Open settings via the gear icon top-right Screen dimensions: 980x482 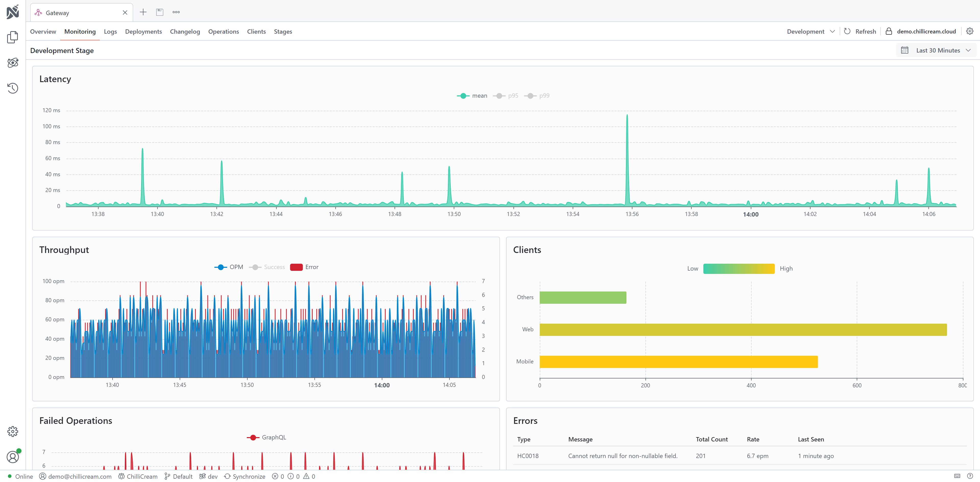click(x=969, y=31)
